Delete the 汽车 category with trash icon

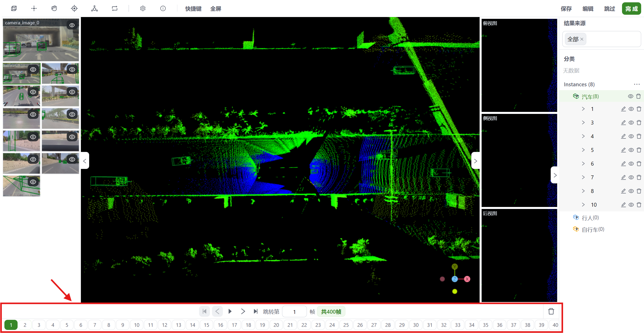tap(638, 96)
